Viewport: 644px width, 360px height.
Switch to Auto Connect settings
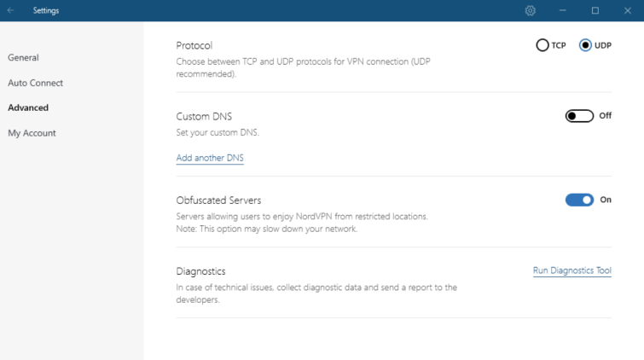[x=35, y=83]
